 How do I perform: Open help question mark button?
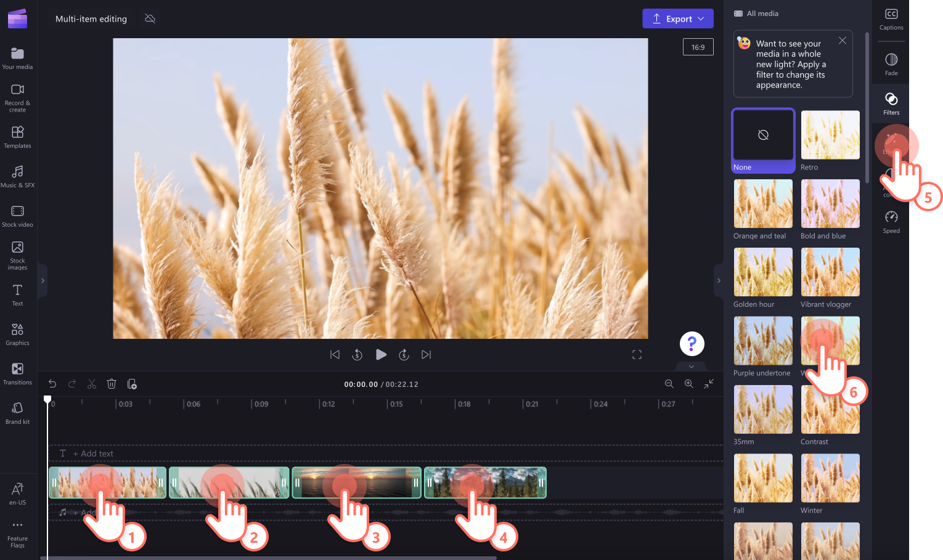point(692,344)
